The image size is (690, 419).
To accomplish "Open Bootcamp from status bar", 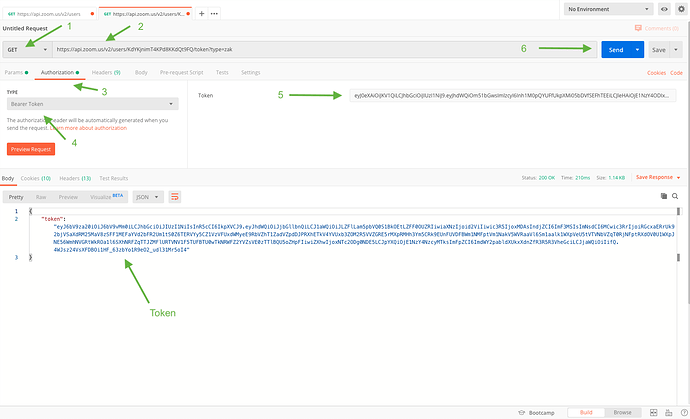I will 536,413.
